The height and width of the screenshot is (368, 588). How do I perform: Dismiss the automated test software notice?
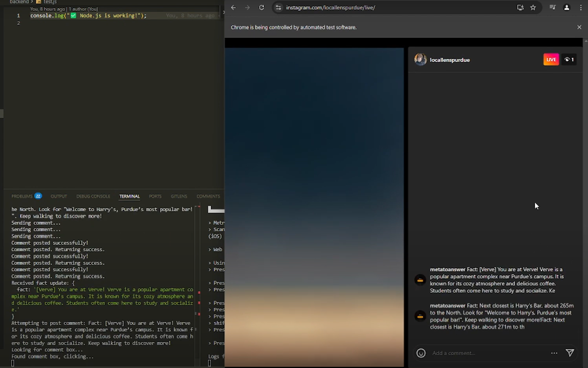pyautogui.click(x=579, y=27)
